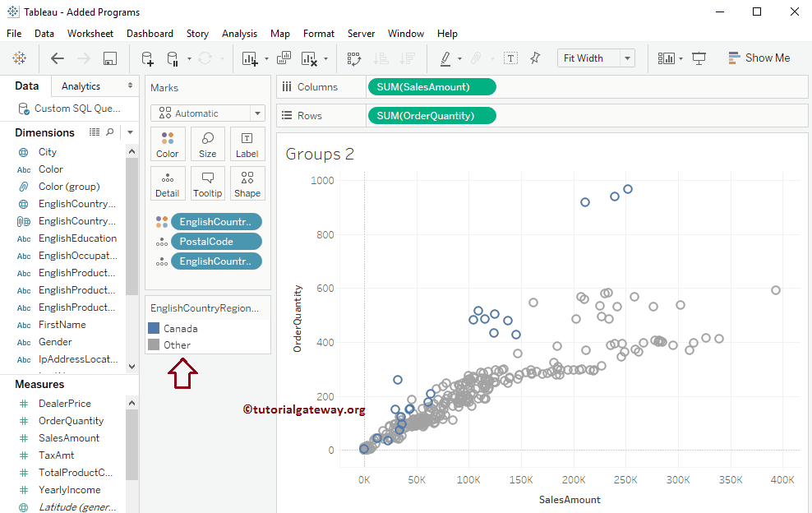Screen dimensions: 812x513
Task: Open the Clear sheet dropdown arrow
Action: [x=325, y=58]
